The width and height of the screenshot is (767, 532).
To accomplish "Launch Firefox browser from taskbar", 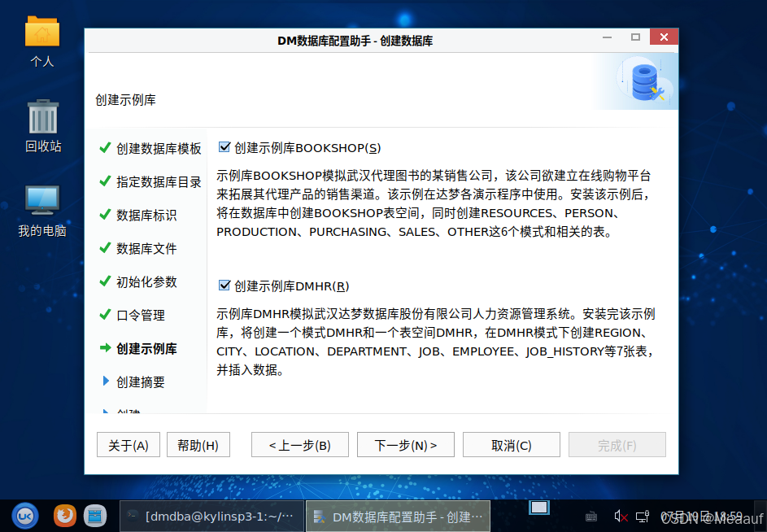I will 64,516.
